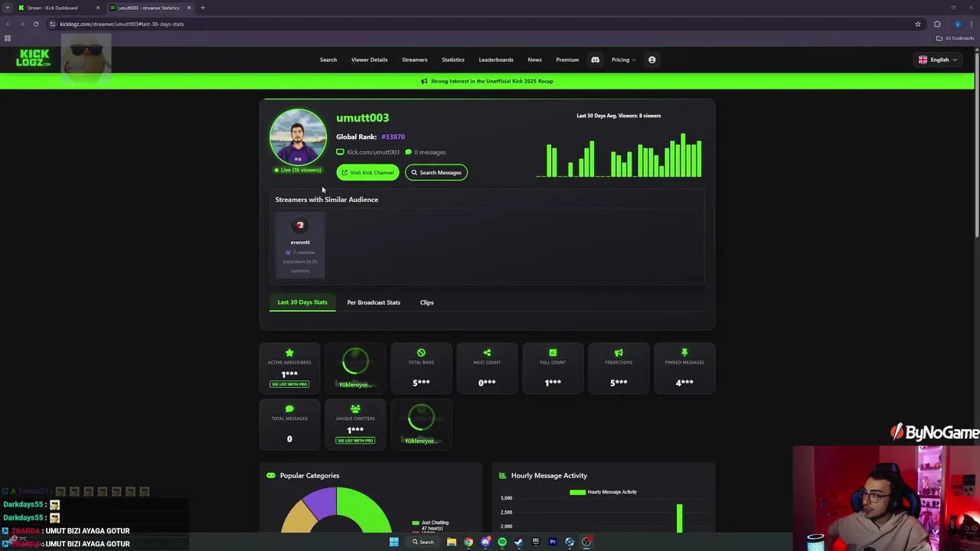Open the Discord icon in the navbar
This screenshot has width=980, height=551.
[x=595, y=60]
